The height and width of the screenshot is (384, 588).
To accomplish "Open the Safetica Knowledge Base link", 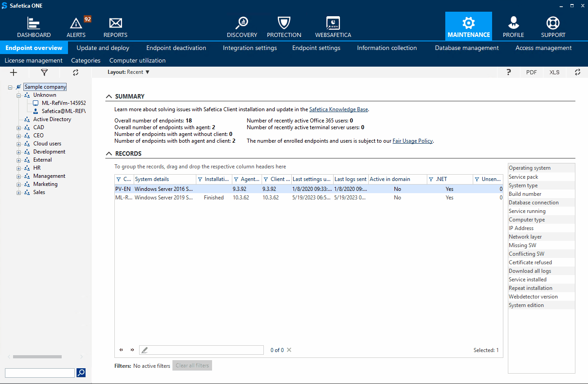I will tap(338, 109).
